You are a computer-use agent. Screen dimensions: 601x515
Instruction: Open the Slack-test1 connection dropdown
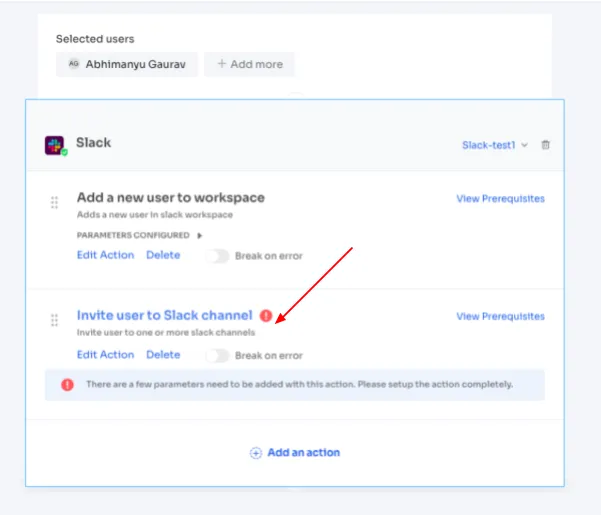click(495, 145)
